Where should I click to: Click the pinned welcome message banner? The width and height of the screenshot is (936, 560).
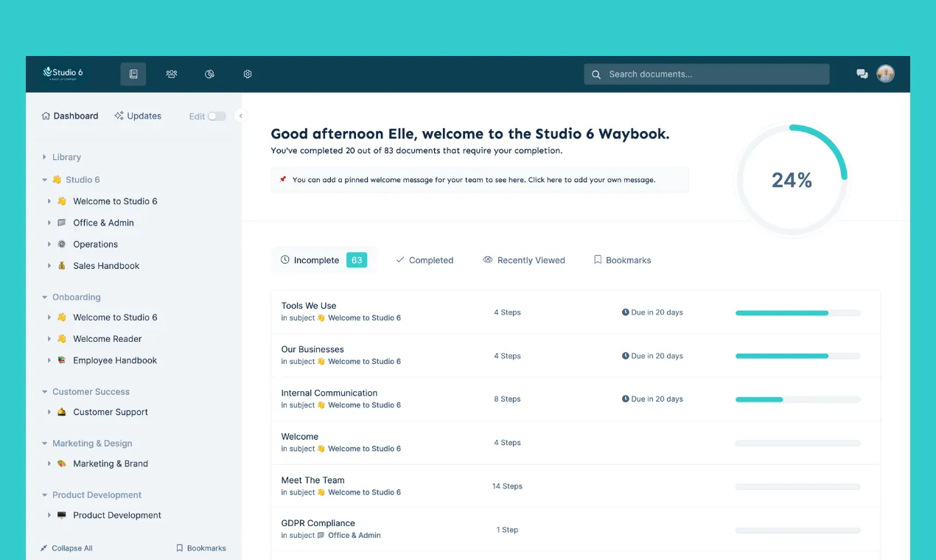pos(480,180)
